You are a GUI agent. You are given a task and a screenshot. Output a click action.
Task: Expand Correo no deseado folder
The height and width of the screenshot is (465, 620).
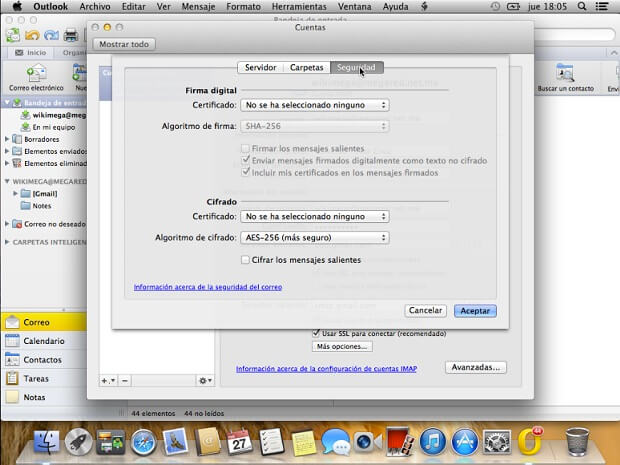pos(7,224)
